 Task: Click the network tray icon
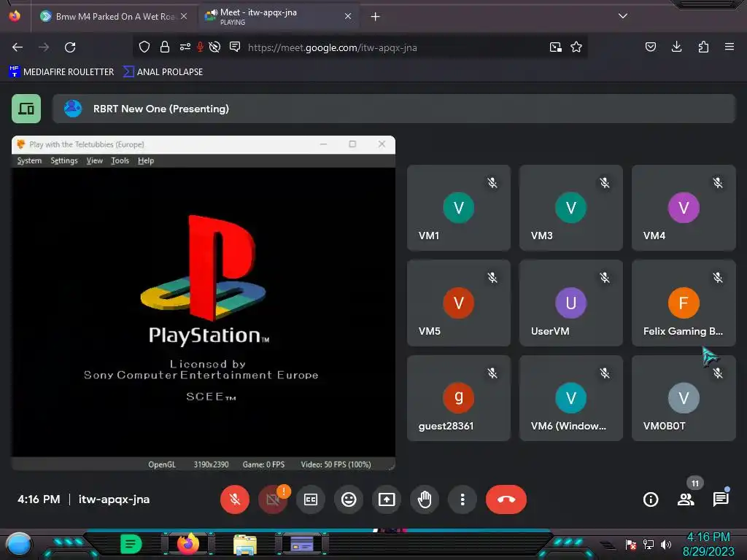[x=648, y=544]
